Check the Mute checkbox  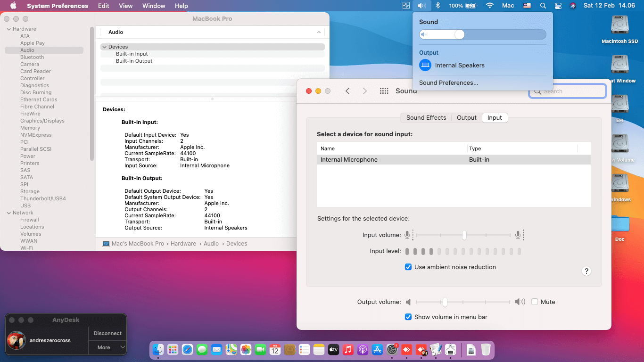[535, 302]
